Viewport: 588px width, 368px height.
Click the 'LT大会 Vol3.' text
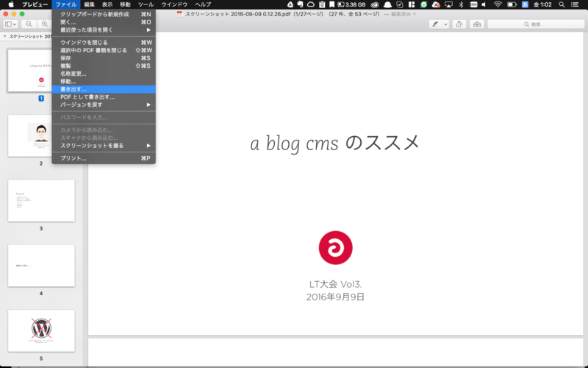point(335,284)
